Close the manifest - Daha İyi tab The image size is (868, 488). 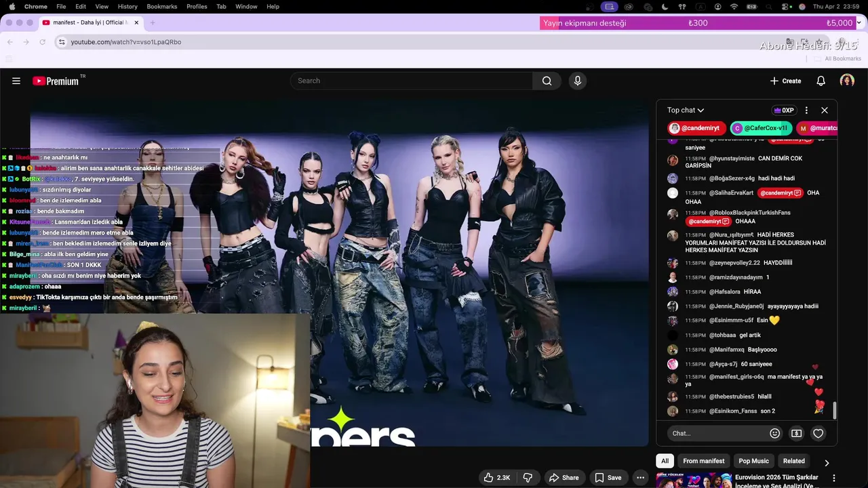tap(136, 22)
